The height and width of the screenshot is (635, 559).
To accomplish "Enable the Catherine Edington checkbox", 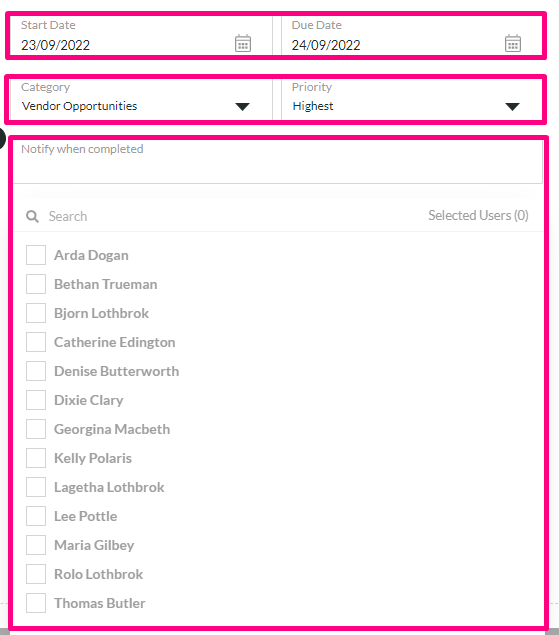I will click(x=36, y=342).
